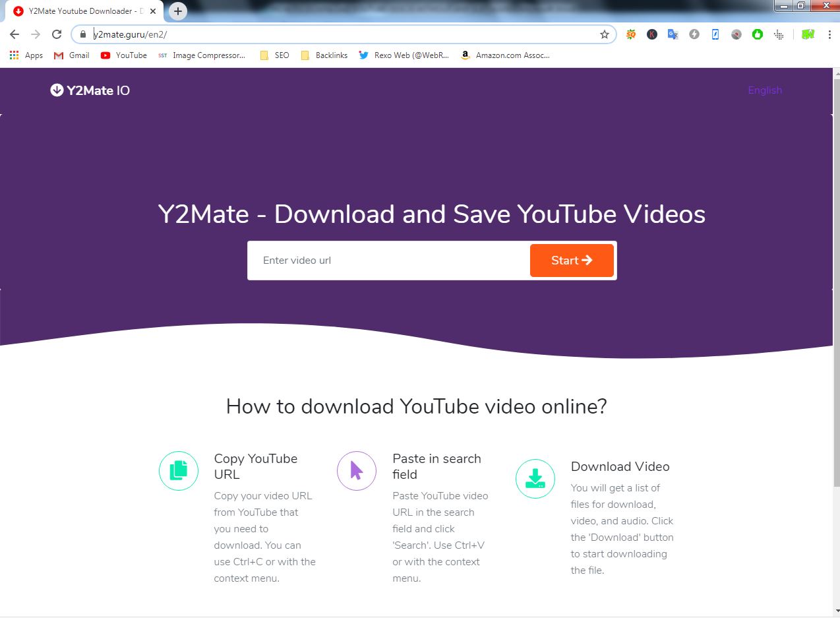Click the Enter video url field
Image resolution: width=840 pixels, height=618 pixels.
click(389, 261)
